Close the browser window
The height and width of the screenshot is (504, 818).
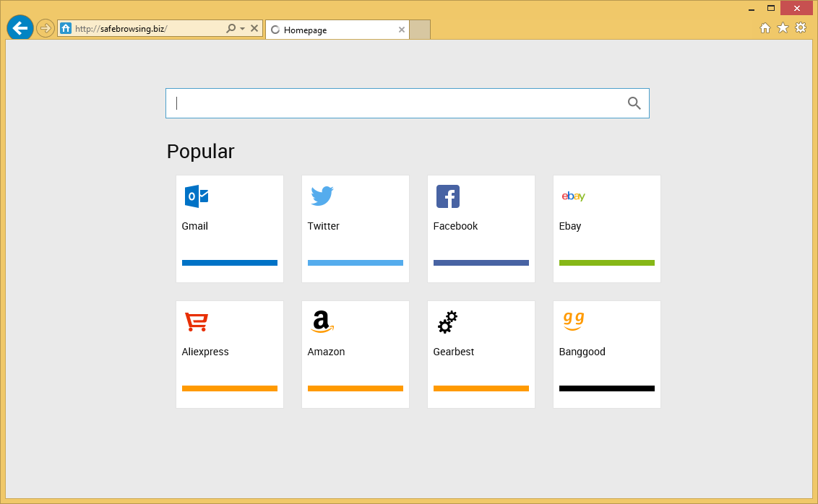[796, 9]
